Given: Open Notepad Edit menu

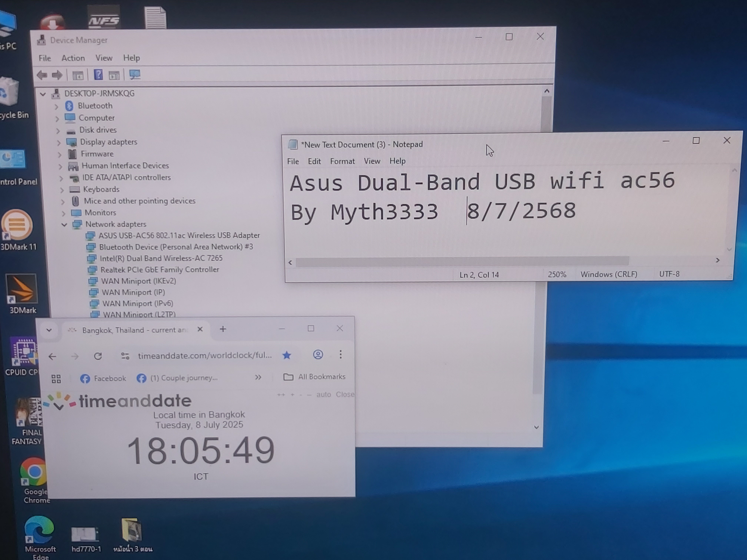Looking at the screenshot, I should 314,161.
